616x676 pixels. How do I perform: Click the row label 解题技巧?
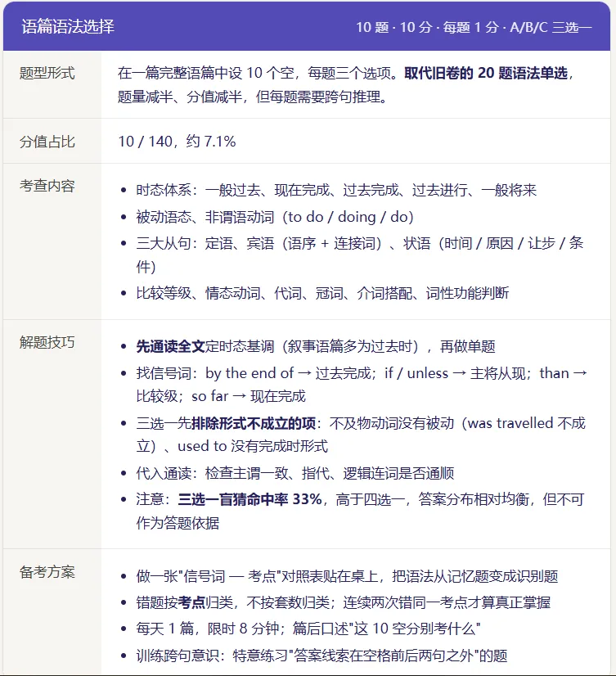click(47, 342)
